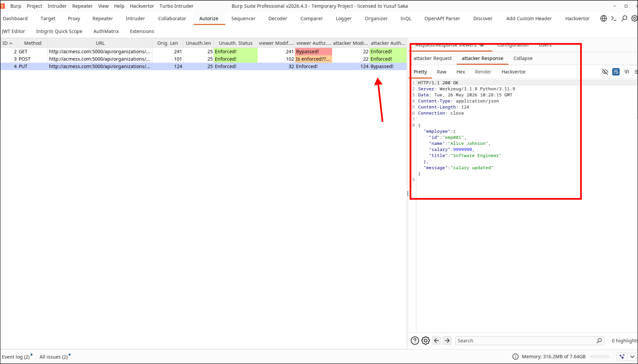Switch response view to Hex
638x364 pixels.
pos(461,72)
